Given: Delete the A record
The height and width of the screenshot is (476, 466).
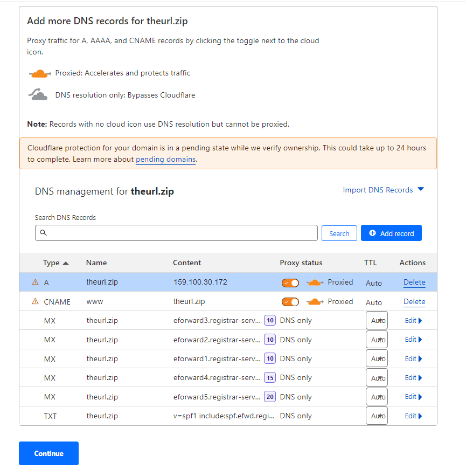Looking at the screenshot, I should click(414, 282).
